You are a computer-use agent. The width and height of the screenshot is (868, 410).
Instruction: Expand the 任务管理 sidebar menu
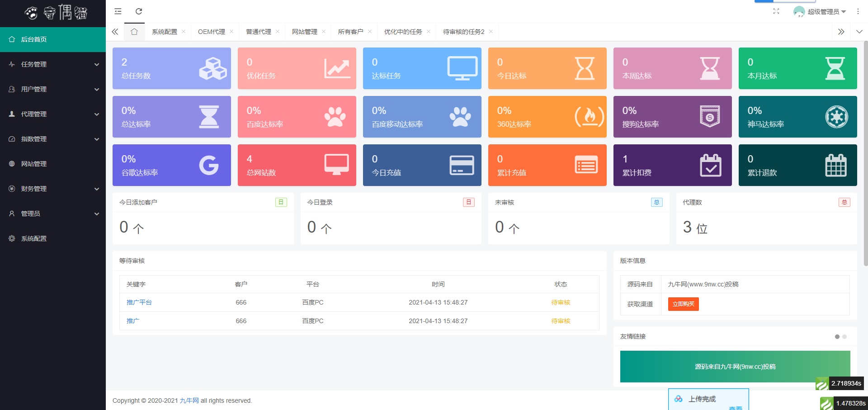[x=53, y=64]
